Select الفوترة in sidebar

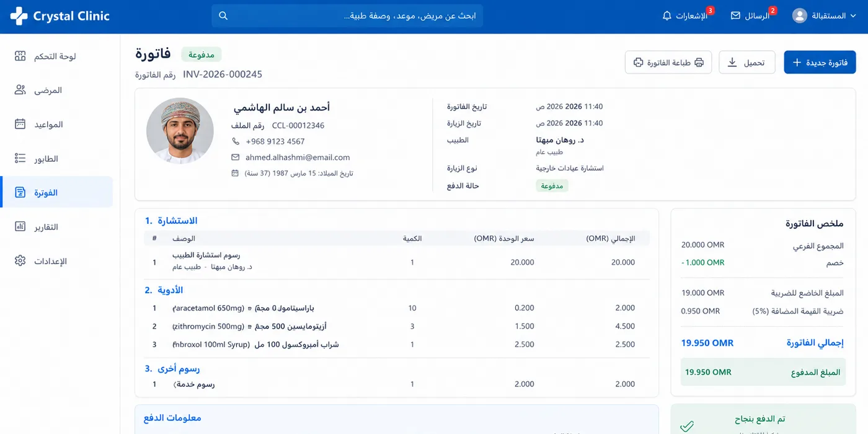point(57,192)
